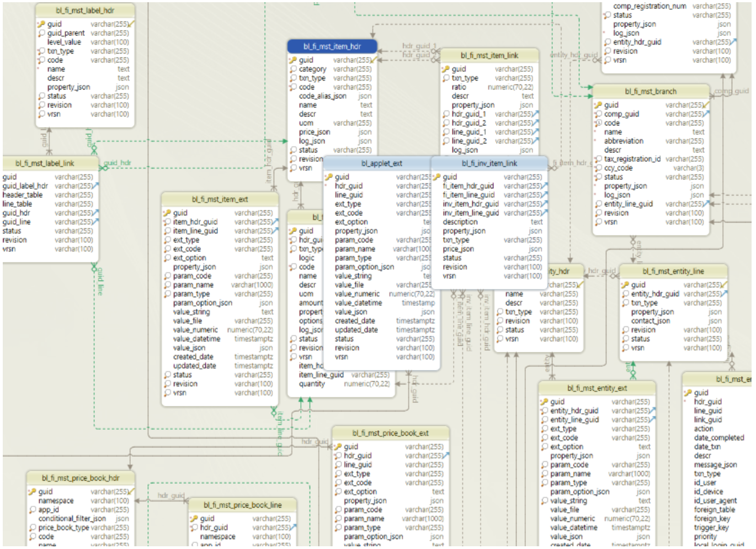Viewport: 756px width, 549px height.
Task: Click the primary key icon in bl_fi_mst_entity_line
Action: [625, 285]
